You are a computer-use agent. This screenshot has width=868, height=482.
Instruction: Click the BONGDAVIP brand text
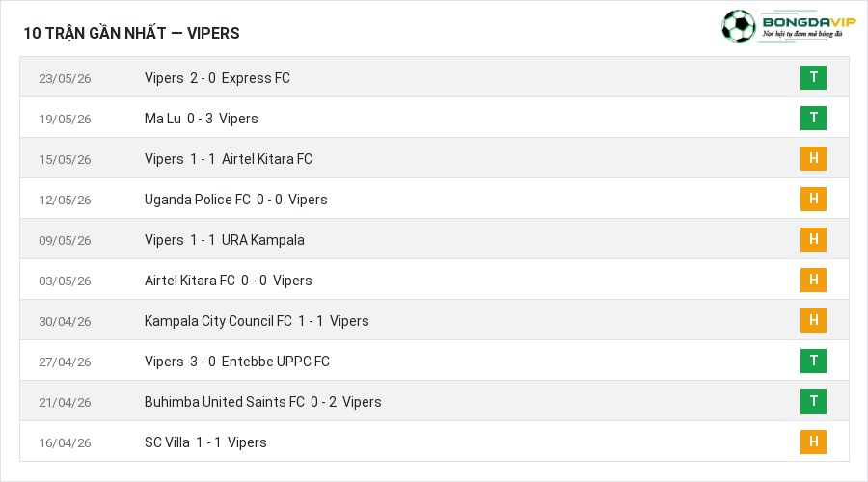(809, 22)
